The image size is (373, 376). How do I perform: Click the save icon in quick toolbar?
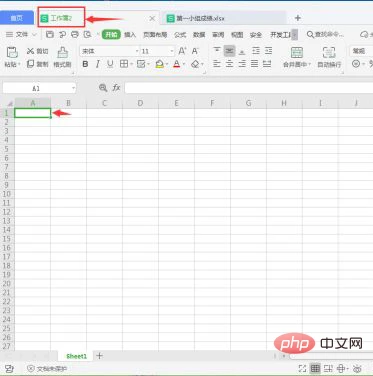point(50,34)
